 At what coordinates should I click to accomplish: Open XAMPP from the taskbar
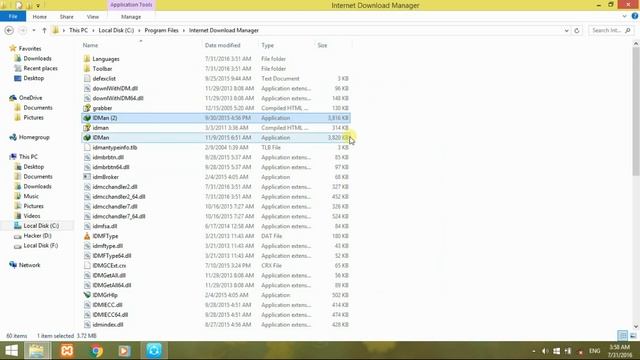pyautogui.click(x=67, y=351)
